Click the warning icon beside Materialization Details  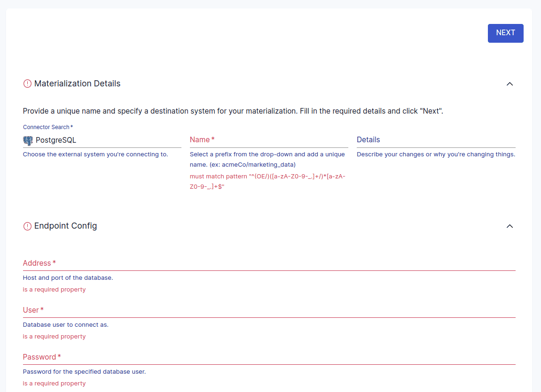[27, 83]
